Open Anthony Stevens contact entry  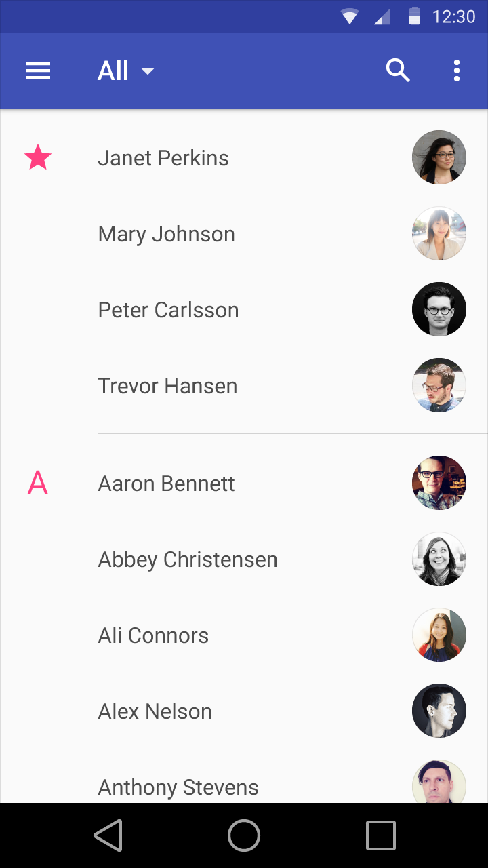click(178, 787)
